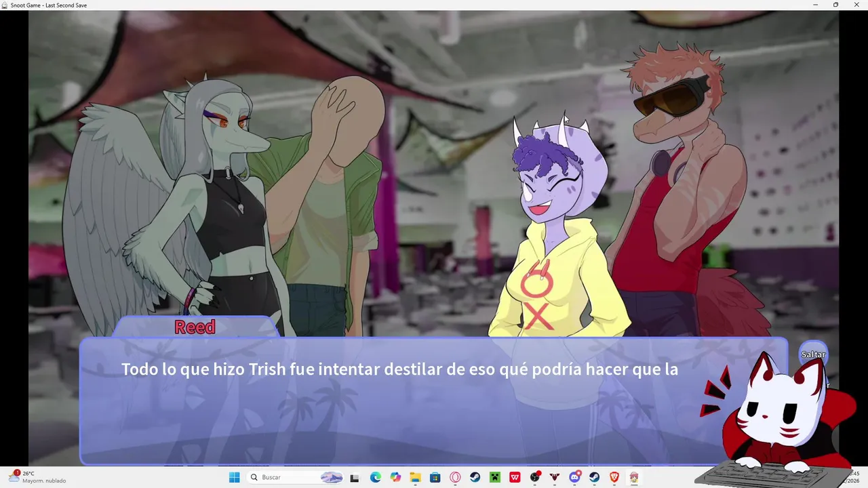Open WPS Office from the taskbar
The image size is (868, 488).
(x=515, y=477)
